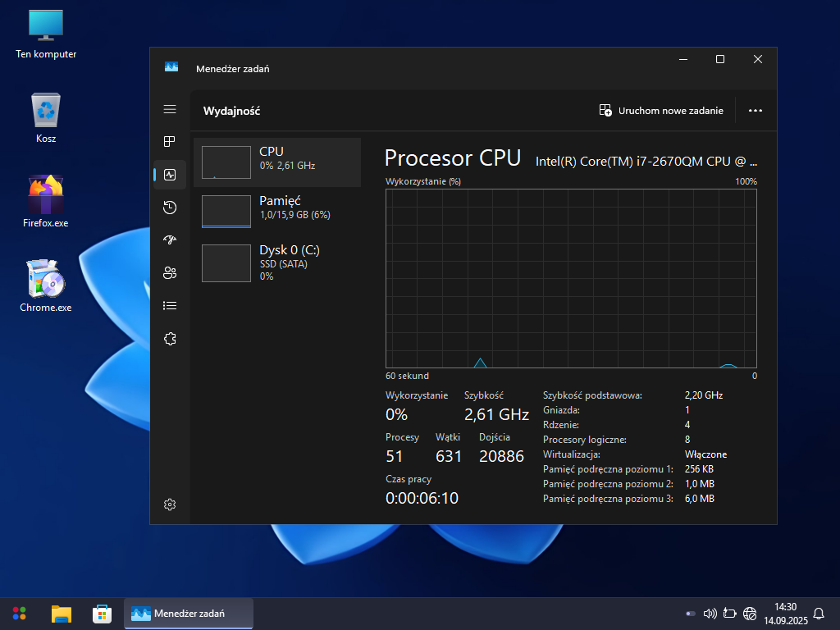Screen dimensions: 840x630
Task: Open the Processes page icon in sidebar
Action: coord(170,142)
